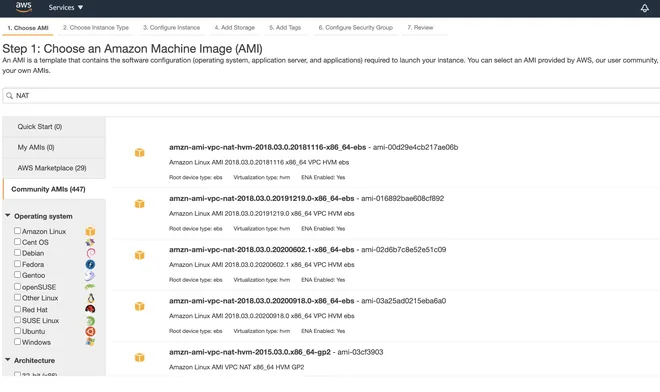Click the Amazon Linux orange box icon
The height and width of the screenshot is (392, 660).
pyautogui.click(x=90, y=231)
